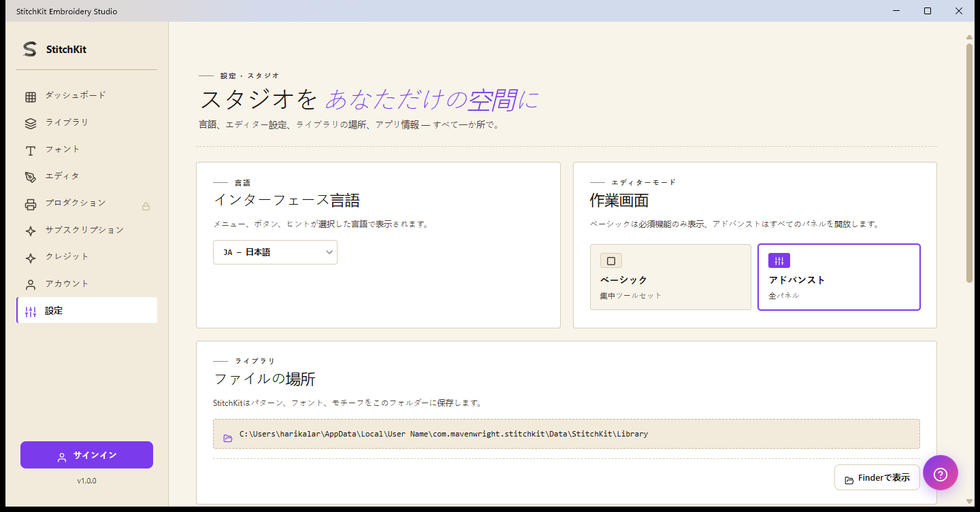This screenshot has width=980, height=512.
Task: Click the dashboard grid icon
Action: [31, 97]
